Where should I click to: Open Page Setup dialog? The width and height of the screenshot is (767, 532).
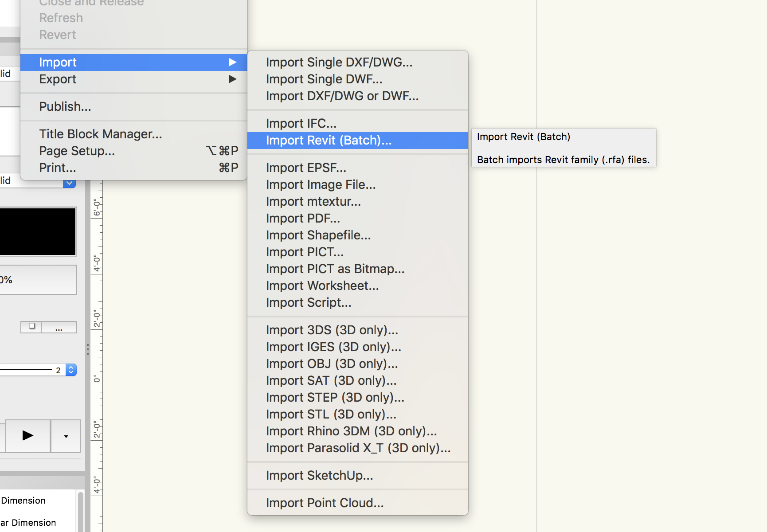pyautogui.click(x=77, y=151)
